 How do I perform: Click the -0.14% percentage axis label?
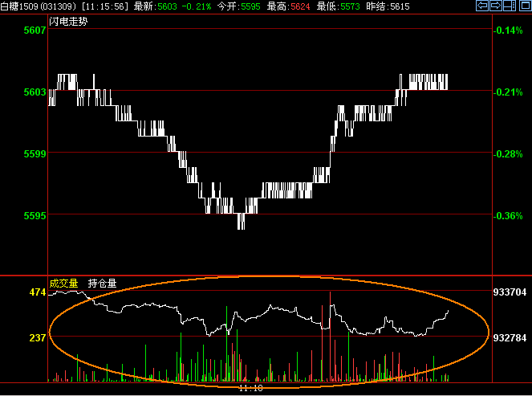pos(509,31)
